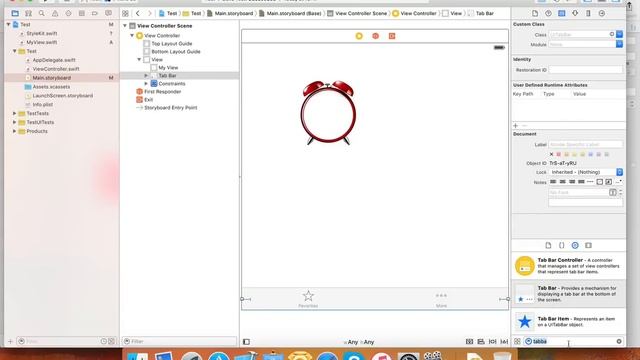Collapse View Controller Scene in outline

(125, 26)
